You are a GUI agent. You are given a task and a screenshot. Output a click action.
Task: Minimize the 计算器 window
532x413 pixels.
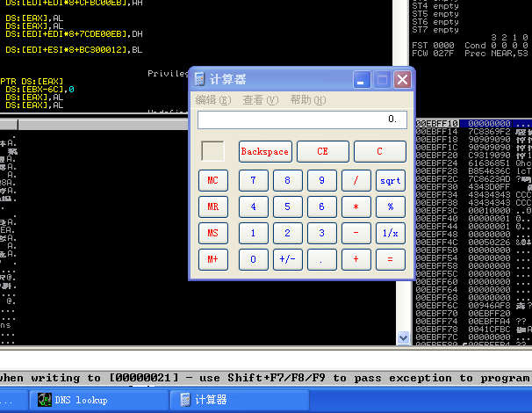(362, 80)
